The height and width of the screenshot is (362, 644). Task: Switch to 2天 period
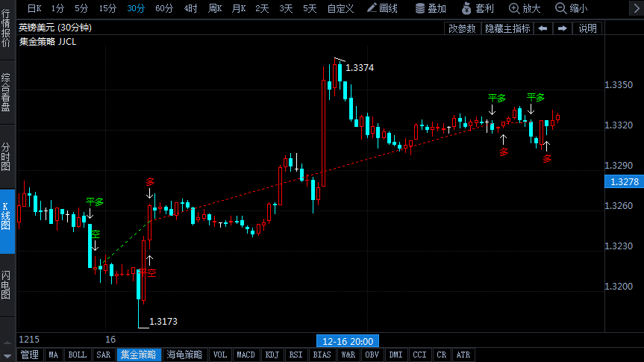click(x=262, y=8)
